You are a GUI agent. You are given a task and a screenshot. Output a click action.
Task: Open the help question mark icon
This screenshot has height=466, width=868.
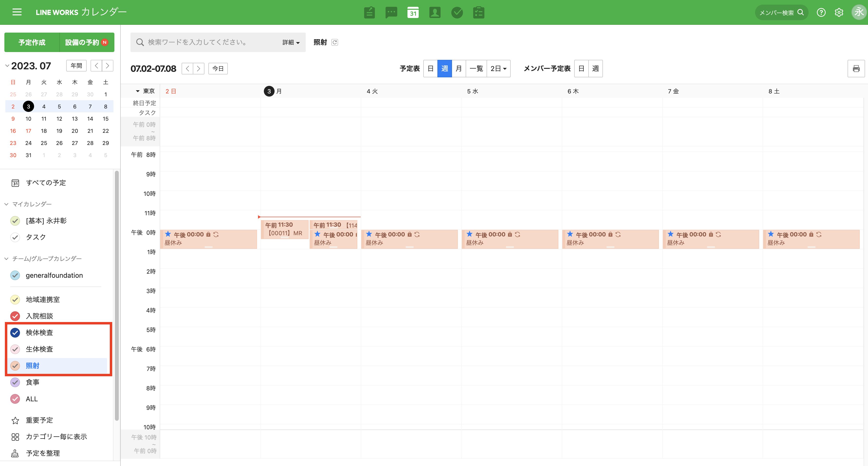click(x=821, y=12)
